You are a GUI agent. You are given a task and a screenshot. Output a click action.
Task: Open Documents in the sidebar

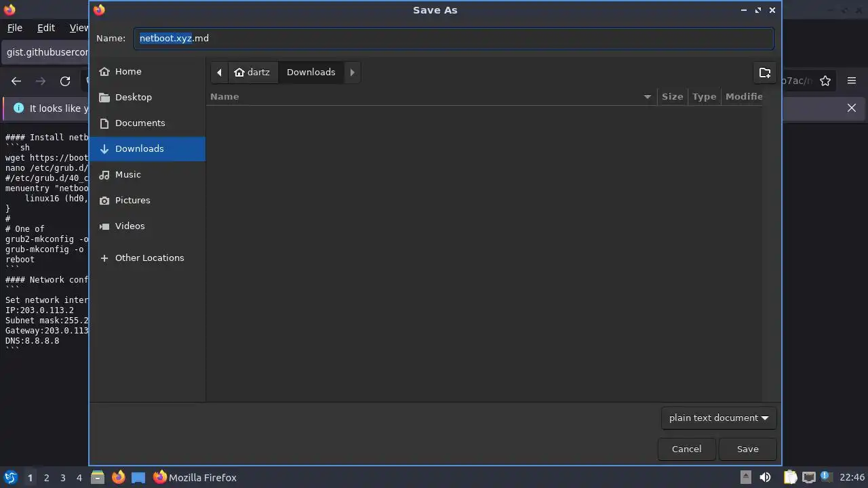point(147,123)
